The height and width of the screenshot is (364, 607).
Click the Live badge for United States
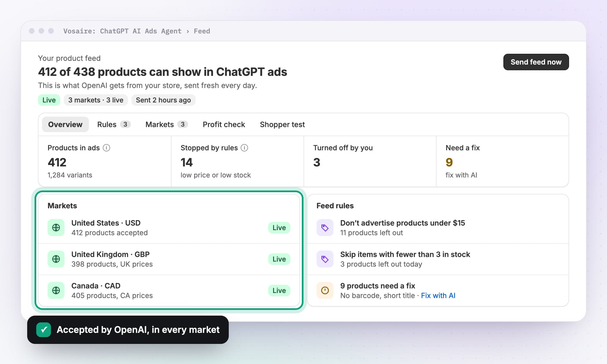(279, 228)
